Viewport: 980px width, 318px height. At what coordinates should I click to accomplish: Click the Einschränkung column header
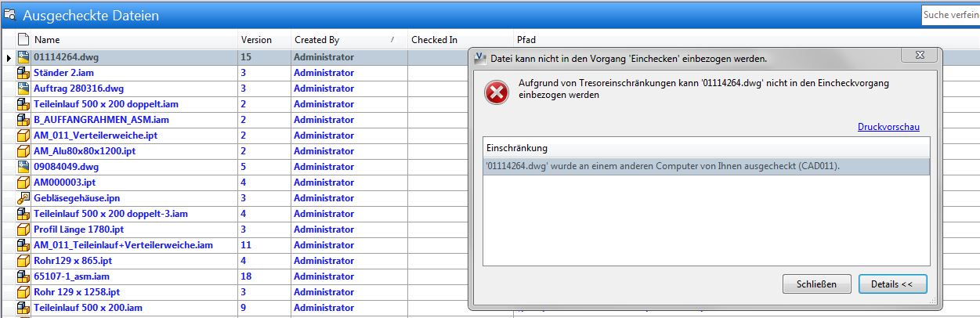point(707,148)
